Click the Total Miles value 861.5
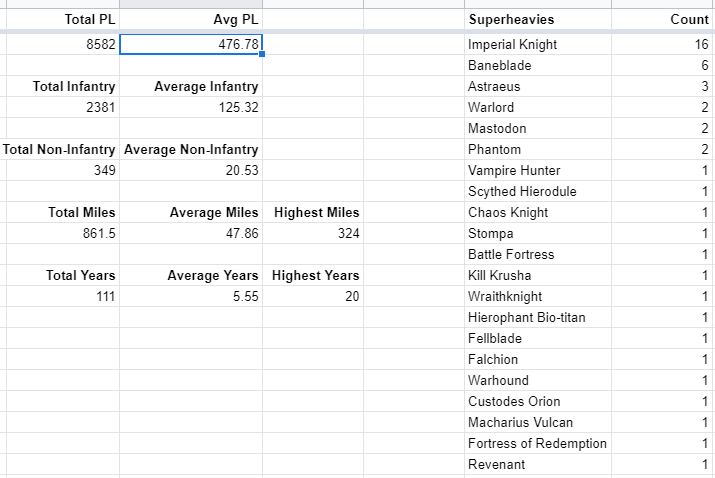Viewport: 715px width, 478px height. point(60,233)
